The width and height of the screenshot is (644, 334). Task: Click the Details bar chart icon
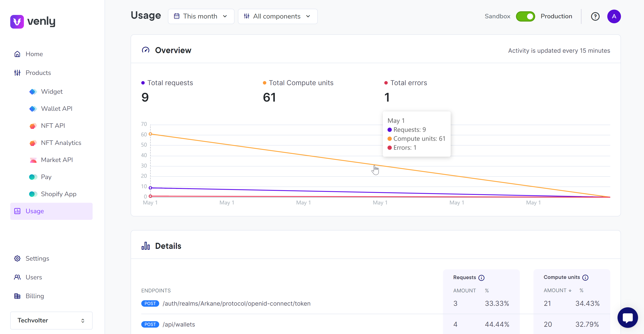pyautogui.click(x=146, y=246)
